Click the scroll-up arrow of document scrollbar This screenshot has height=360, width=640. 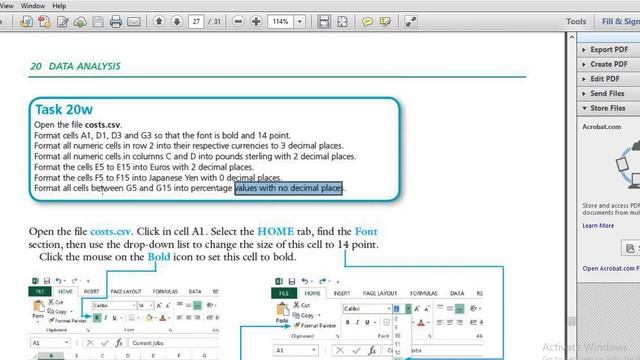pyautogui.click(x=571, y=37)
